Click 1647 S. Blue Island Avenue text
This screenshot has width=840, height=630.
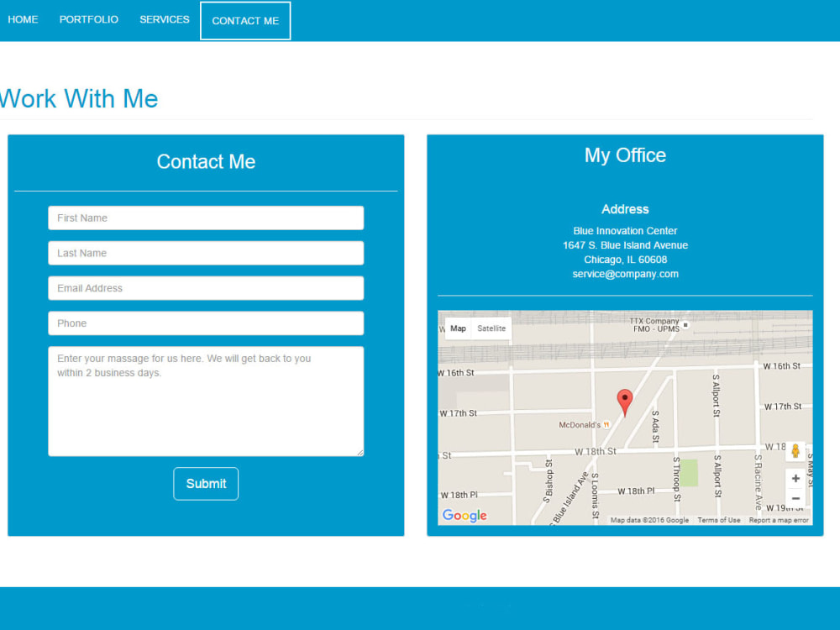[625, 245]
